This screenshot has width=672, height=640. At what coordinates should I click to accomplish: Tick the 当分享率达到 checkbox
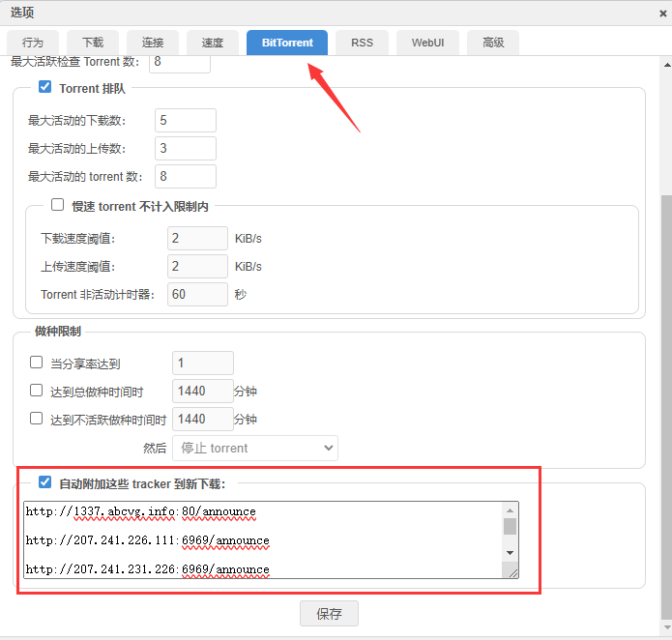coord(37,363)
